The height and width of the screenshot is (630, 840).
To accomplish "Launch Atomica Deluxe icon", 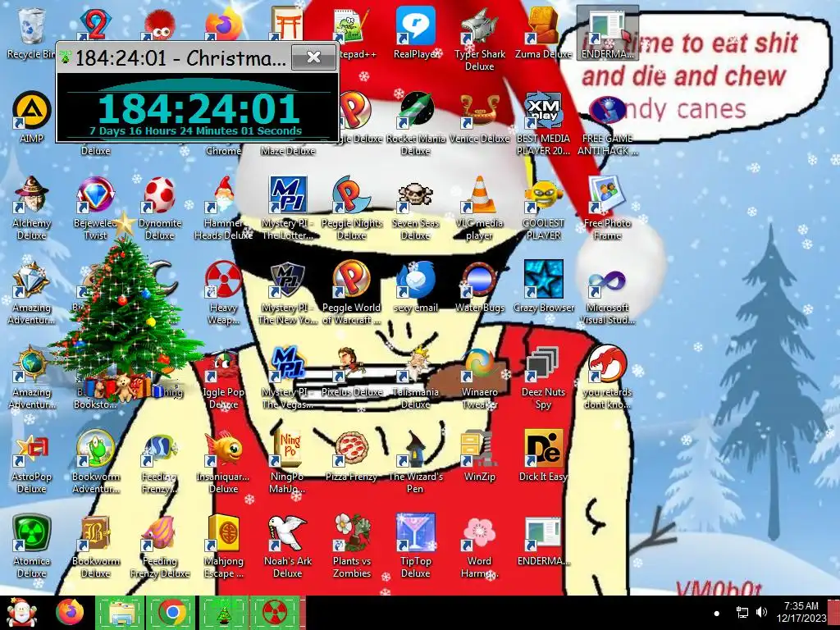I will point(31,546).
